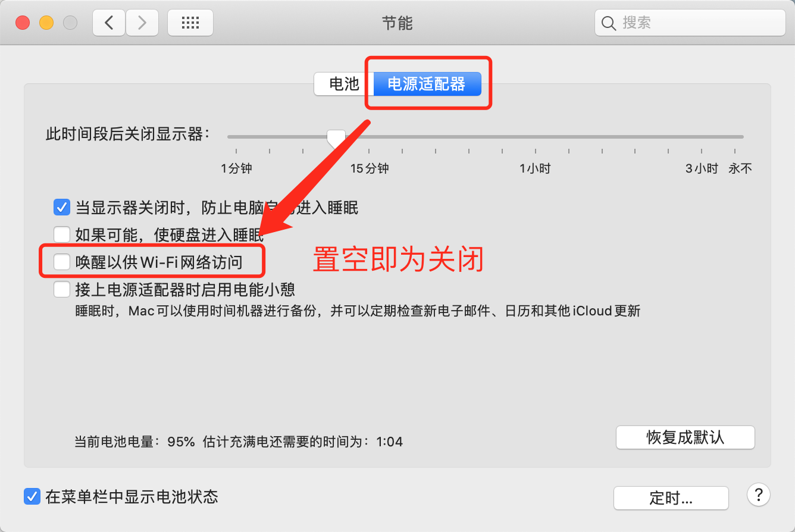Open the help question mark button
The width and height of the screenshot is (795, 532).
[758, 495]
